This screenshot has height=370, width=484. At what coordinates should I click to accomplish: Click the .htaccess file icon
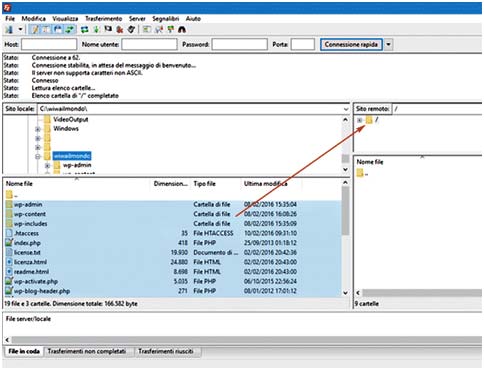click(9, 233)
